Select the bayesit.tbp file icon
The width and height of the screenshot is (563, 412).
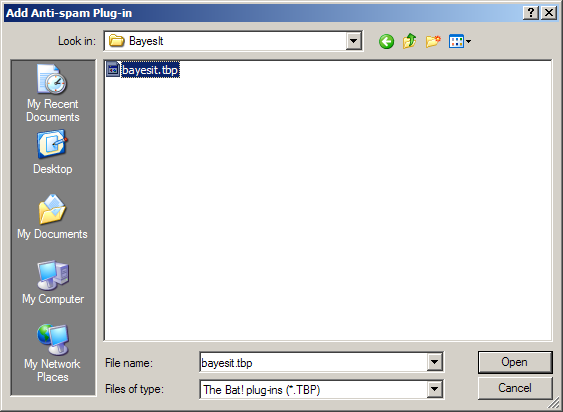point(113,70)
